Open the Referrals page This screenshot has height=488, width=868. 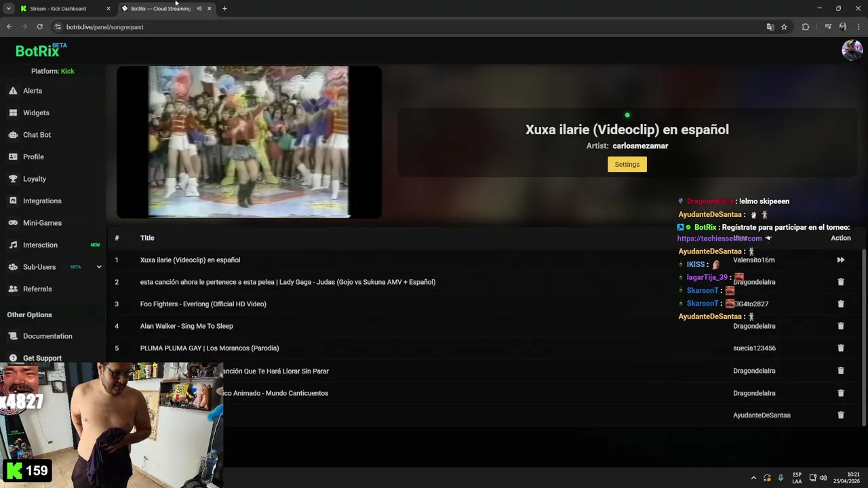[37, 289]
